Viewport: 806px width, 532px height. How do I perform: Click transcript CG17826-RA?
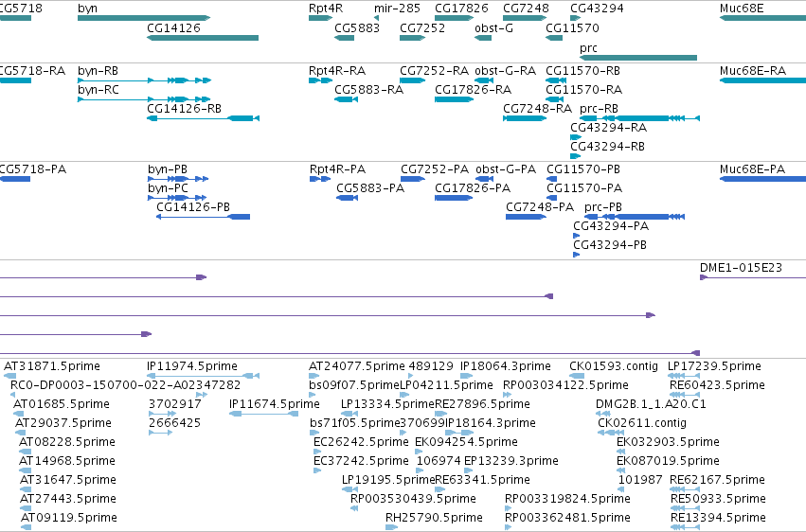point(454,99)
